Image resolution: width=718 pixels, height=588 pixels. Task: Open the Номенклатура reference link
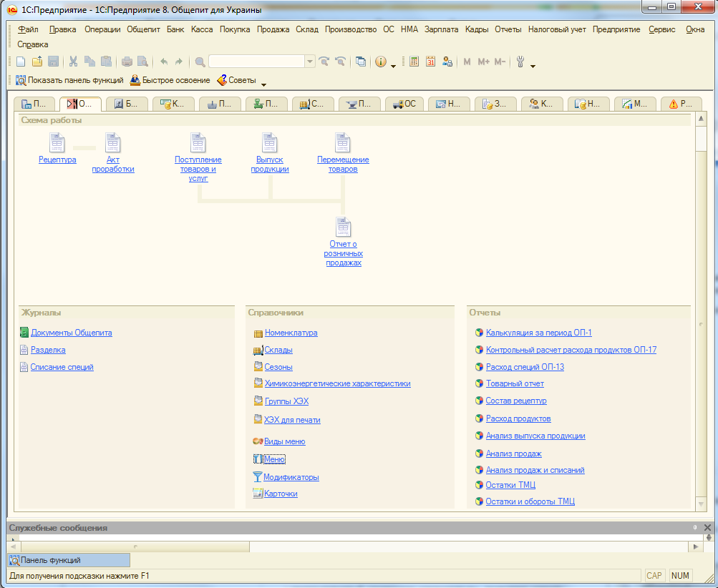(291, 333)
